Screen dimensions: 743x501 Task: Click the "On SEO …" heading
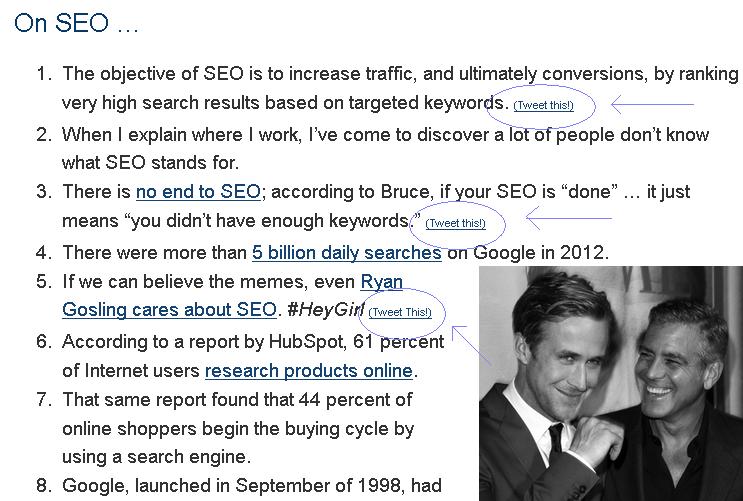click(76, 23)
